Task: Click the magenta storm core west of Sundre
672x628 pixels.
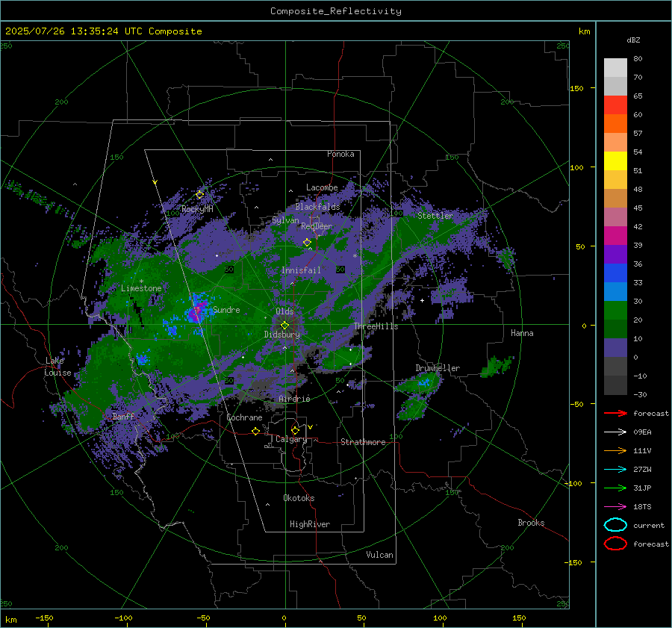Action: tap(196, 312)
